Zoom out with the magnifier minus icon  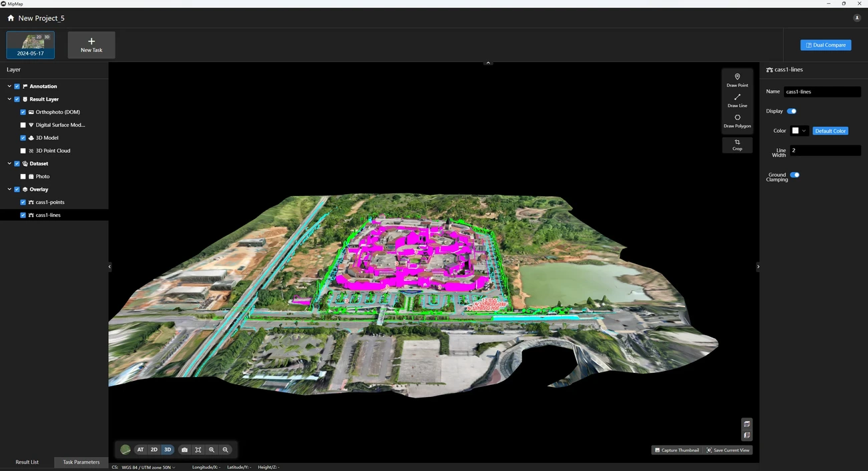coord(226,450)
